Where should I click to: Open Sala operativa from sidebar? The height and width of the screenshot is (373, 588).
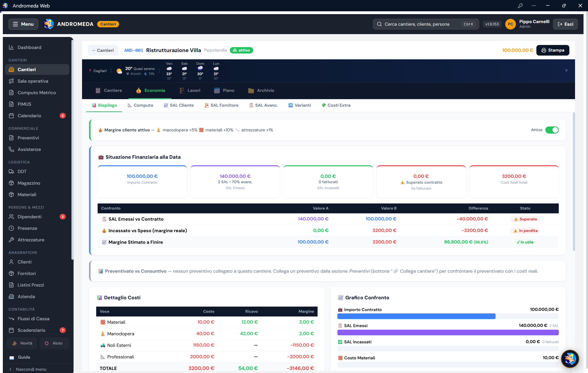pos(37,81)
